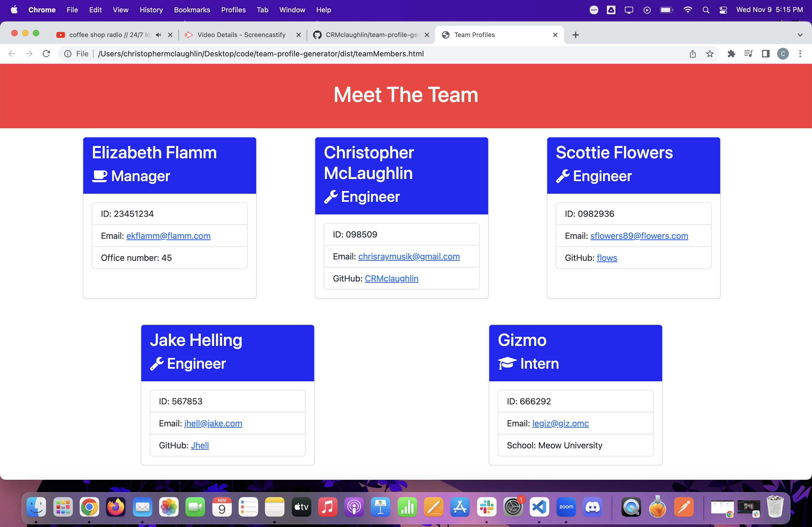
Task: Open Visual Studio Code from the dock
Action: (x=539, y=507)
